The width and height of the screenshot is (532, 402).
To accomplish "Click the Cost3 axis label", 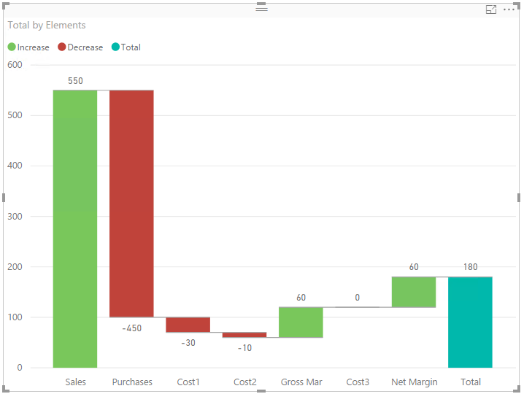I will 358,382.
